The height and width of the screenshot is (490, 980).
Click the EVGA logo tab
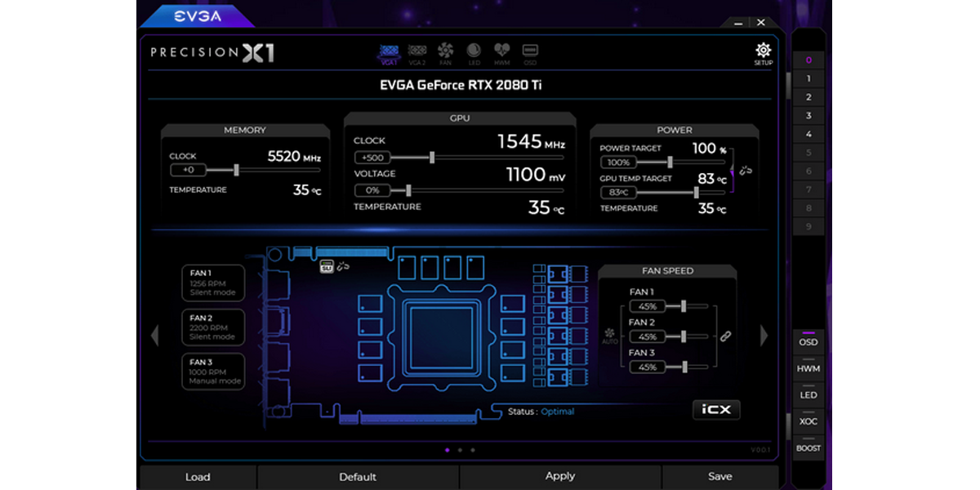point(197,16)
